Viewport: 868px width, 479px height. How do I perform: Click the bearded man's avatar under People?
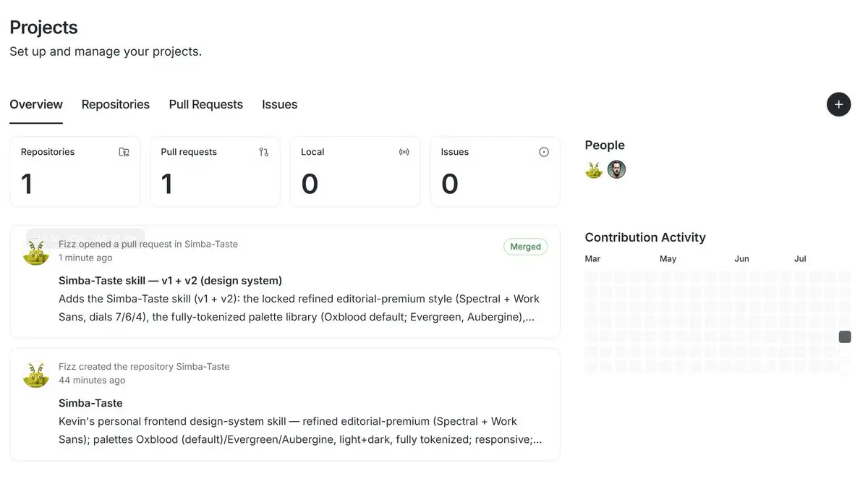(x=616, y=170)
